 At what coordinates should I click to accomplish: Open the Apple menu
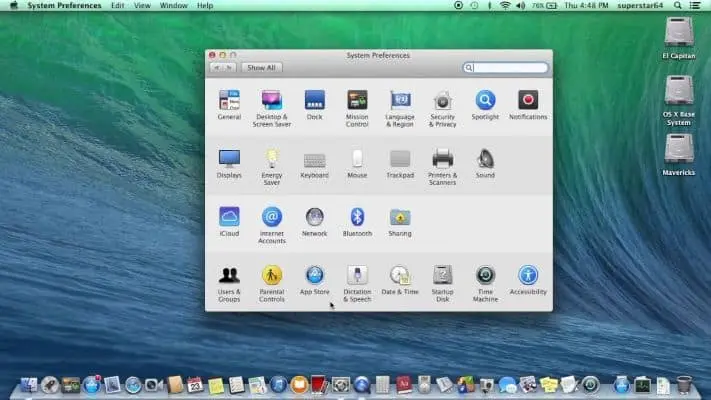(x=14, y=5)
